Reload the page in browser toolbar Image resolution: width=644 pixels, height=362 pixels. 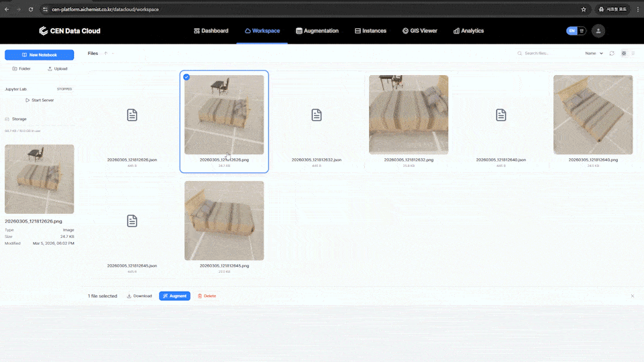tap(31, 9)
